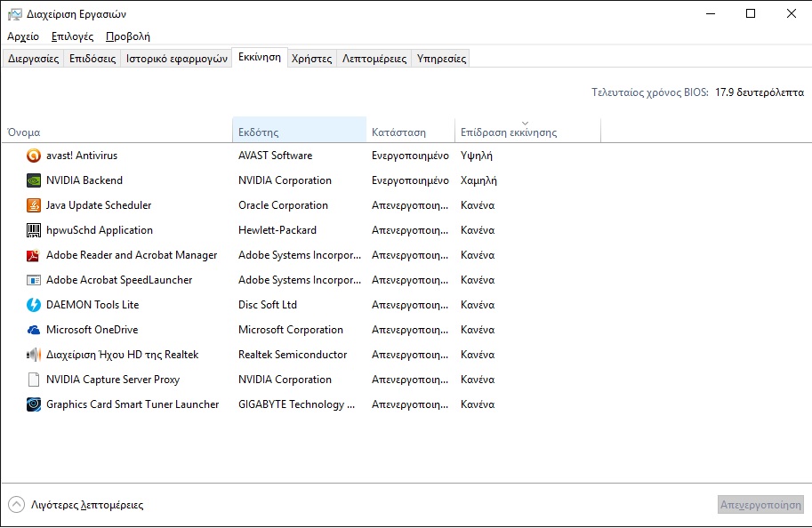Switch to the Υπηρεσίες tab

(x=442, y=59)
